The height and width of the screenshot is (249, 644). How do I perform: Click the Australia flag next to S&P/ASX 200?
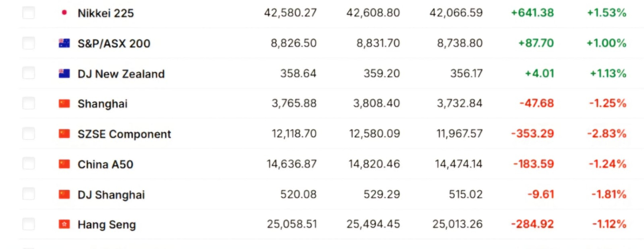click(64, 43)
